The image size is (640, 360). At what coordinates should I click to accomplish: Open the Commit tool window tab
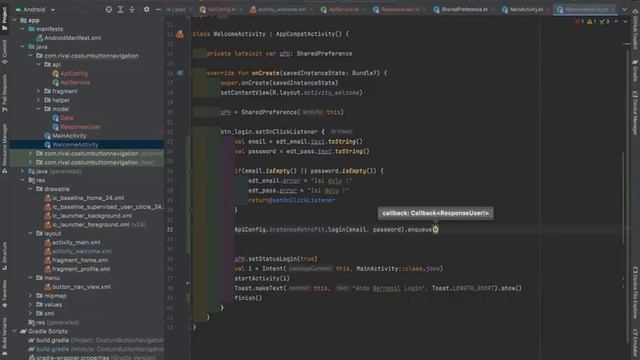pos(4,51)
